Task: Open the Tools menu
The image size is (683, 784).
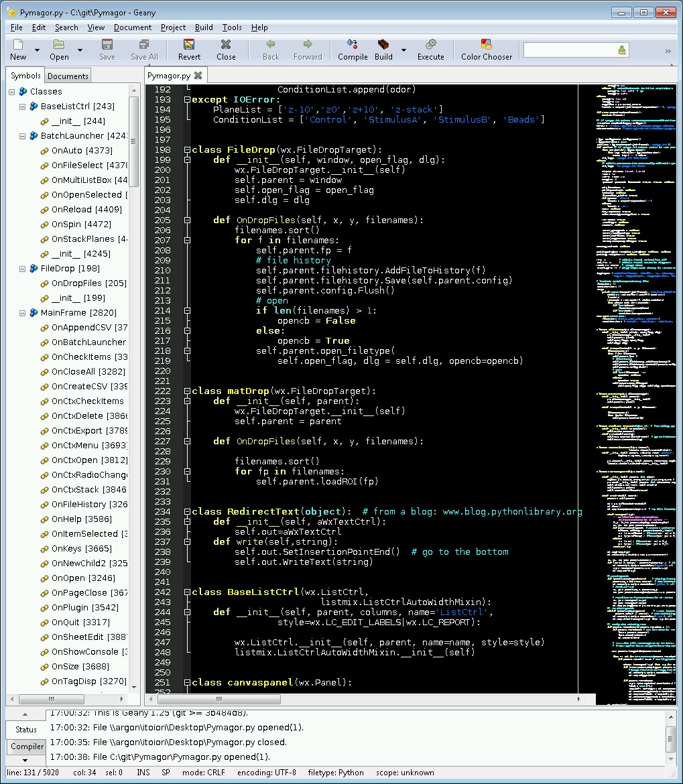Action: 232,27
